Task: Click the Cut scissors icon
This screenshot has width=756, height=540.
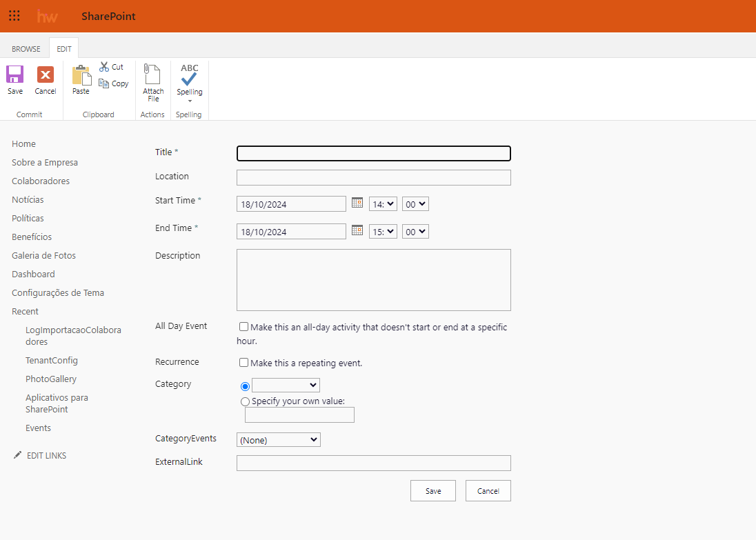Action: [x=104, y=67]
